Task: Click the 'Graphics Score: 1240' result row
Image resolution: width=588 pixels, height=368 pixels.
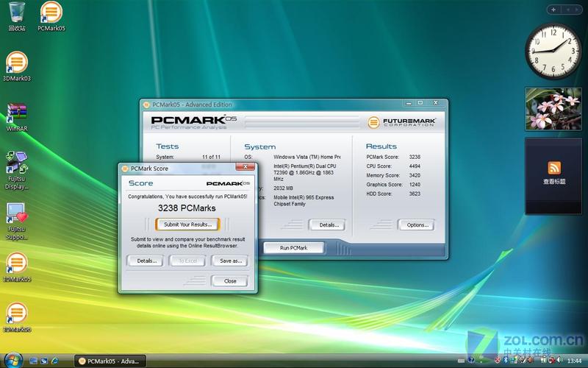Action: pos(393,185)
